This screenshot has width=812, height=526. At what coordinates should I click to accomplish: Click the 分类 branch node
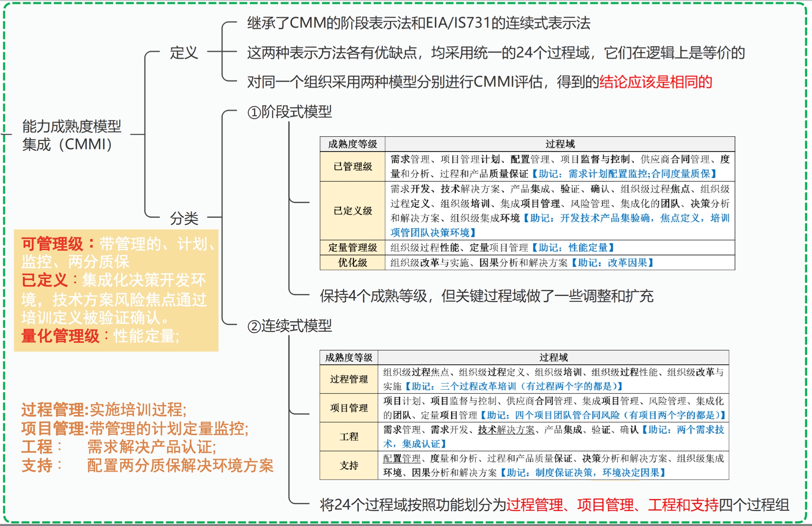click(x=184, y=218)
